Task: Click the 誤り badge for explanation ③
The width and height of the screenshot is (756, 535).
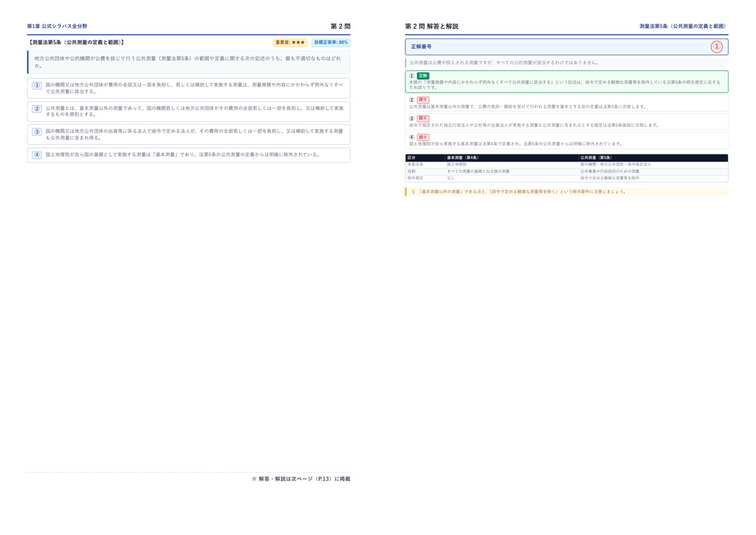Action: click(x=423, y=118)
